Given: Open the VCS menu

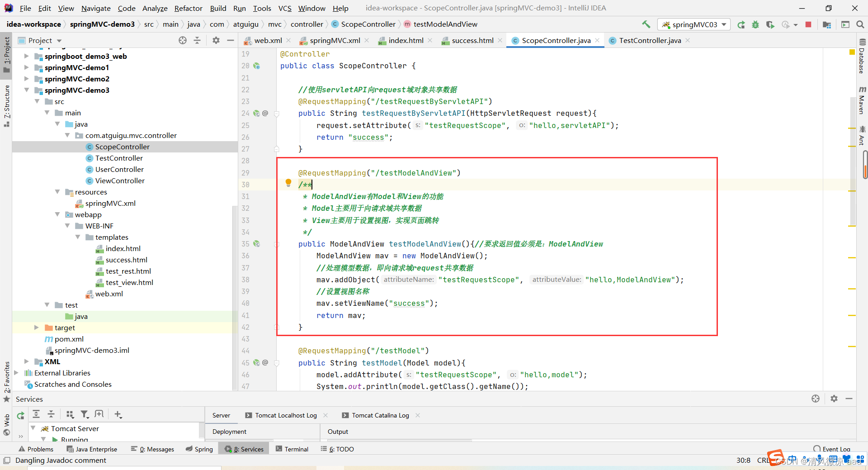Looking at the screenshot, I should [x=284, y=8].
